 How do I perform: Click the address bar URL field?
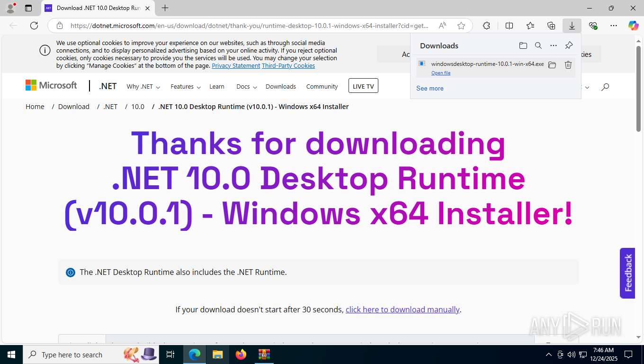click(249, 26)
